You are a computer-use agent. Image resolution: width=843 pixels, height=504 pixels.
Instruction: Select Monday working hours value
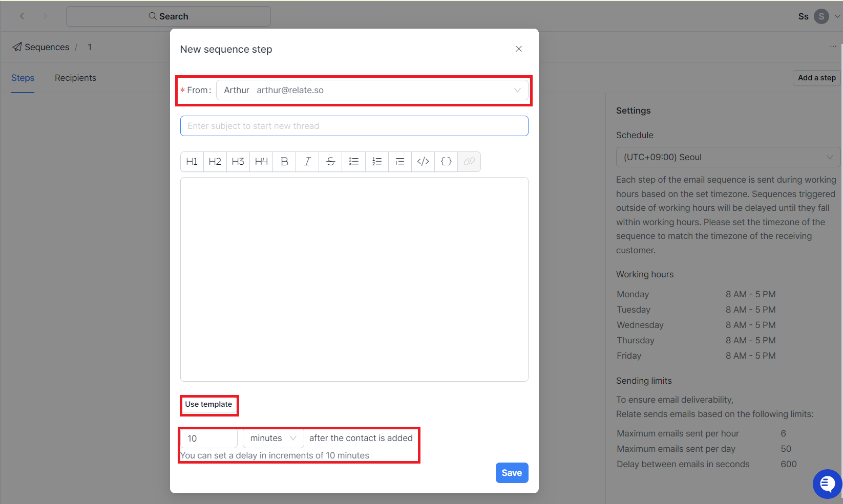point(750,294)
